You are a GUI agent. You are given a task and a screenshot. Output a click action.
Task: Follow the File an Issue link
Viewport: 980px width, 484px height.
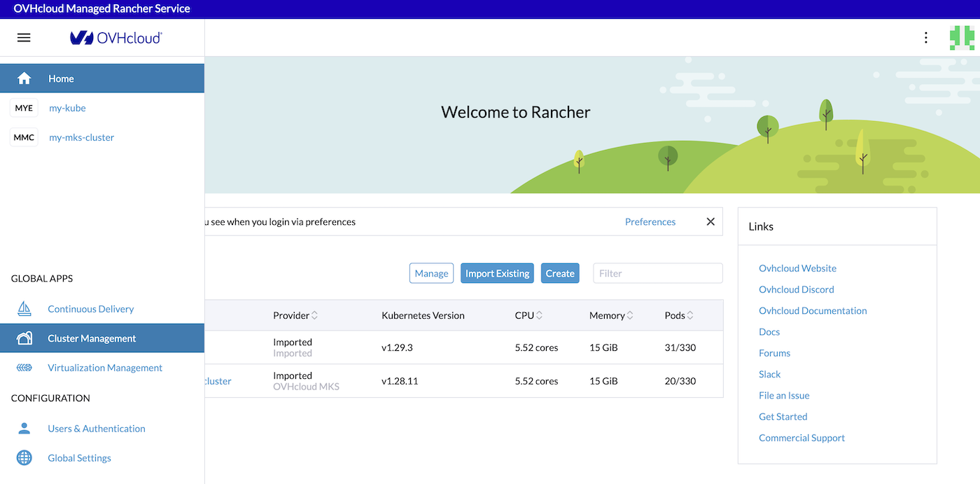tap(784, 395)
